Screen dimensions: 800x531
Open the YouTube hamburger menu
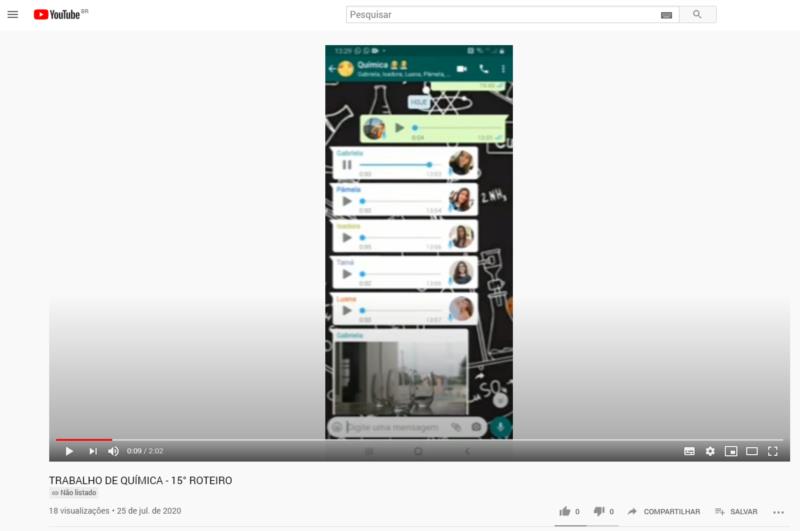(x=13, y=15)
